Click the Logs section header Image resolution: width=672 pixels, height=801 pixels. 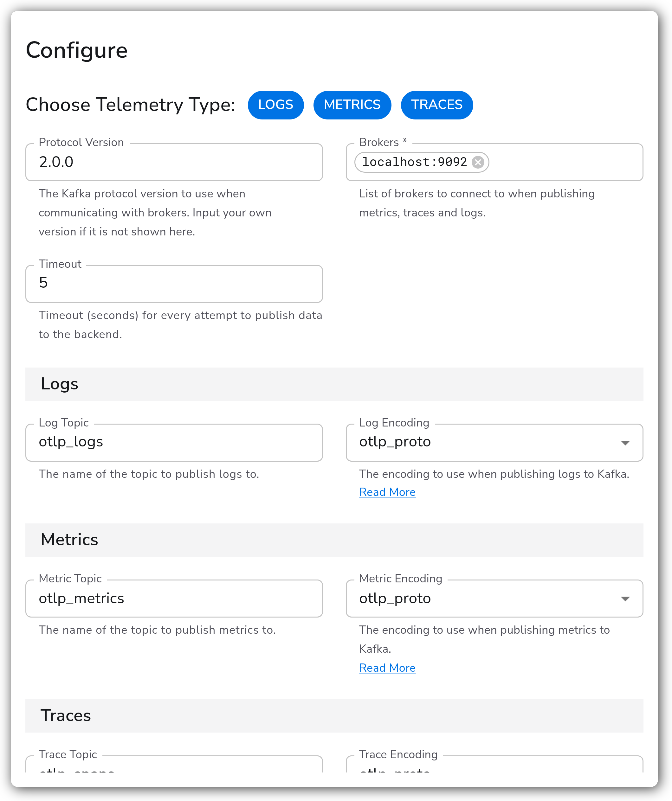point(334,384)
